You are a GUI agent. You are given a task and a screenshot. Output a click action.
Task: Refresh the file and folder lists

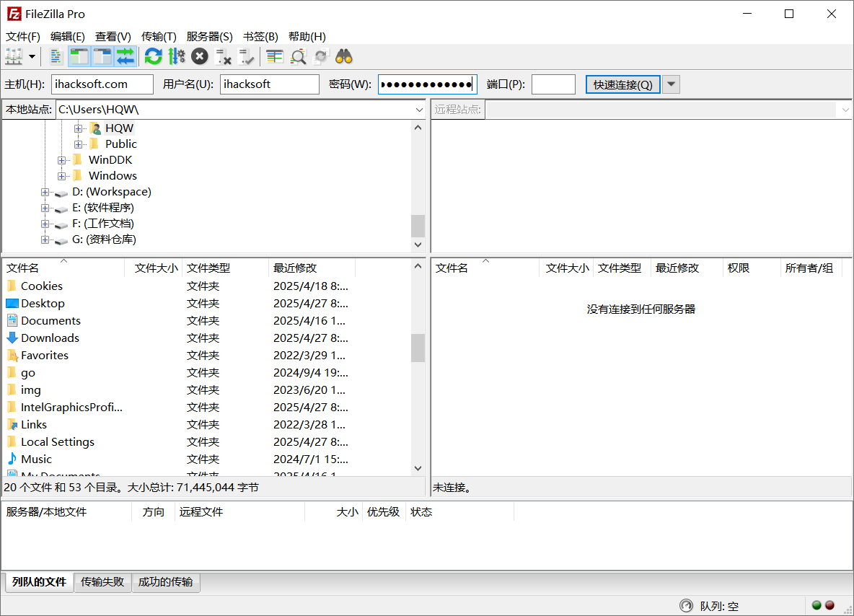[153, 57]
